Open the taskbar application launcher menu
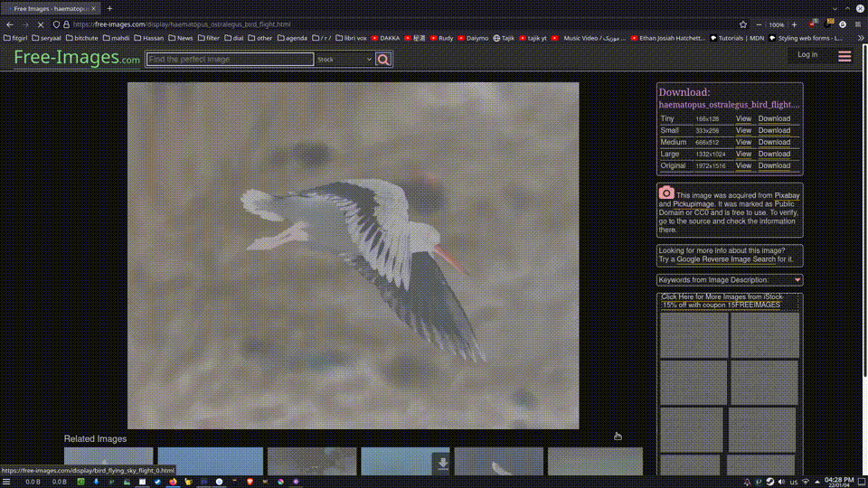This screenshot has height=488, width=868. pos(6,482)
